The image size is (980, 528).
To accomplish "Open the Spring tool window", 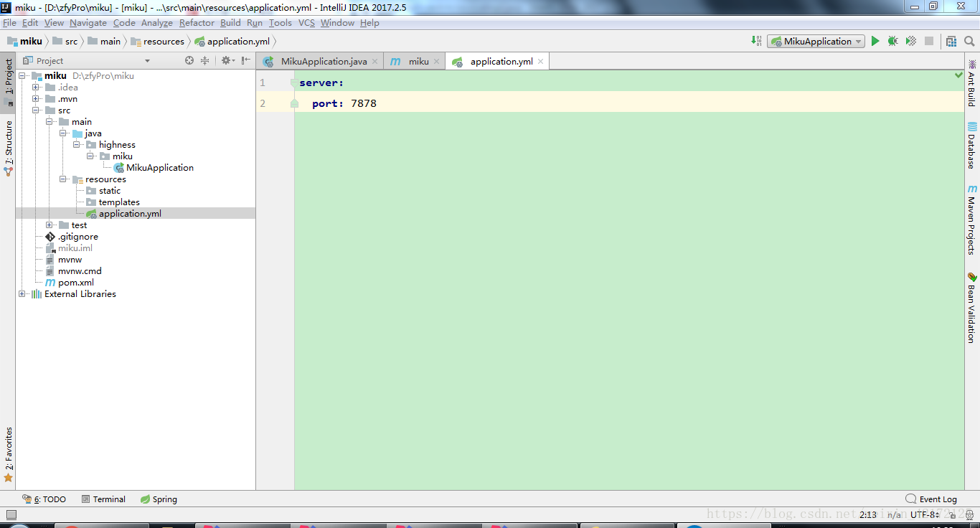I will 159,499.
